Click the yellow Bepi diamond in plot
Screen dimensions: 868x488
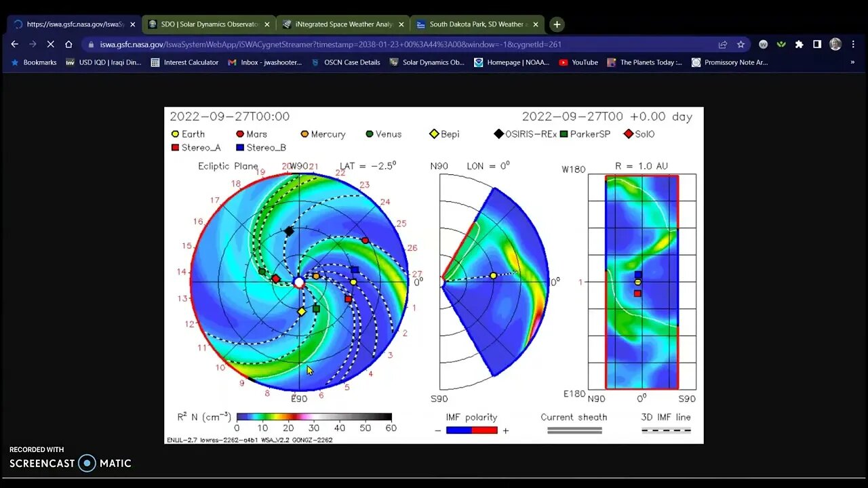(302, 312)
